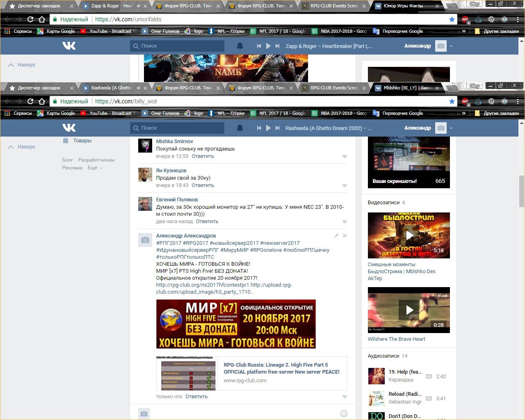Open the profile menu arrow beside the Rasheeda player
Screen dimensions: 525x420
(451, 128)
